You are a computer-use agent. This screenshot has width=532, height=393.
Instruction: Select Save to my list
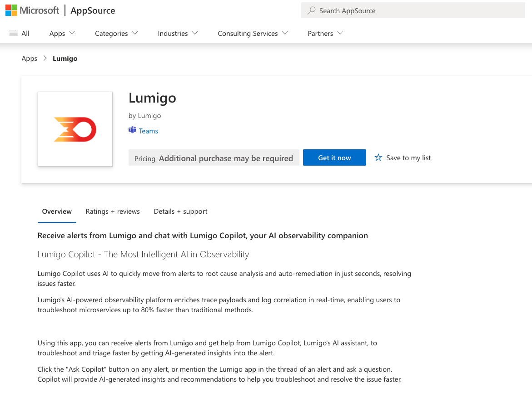[408, 157]
